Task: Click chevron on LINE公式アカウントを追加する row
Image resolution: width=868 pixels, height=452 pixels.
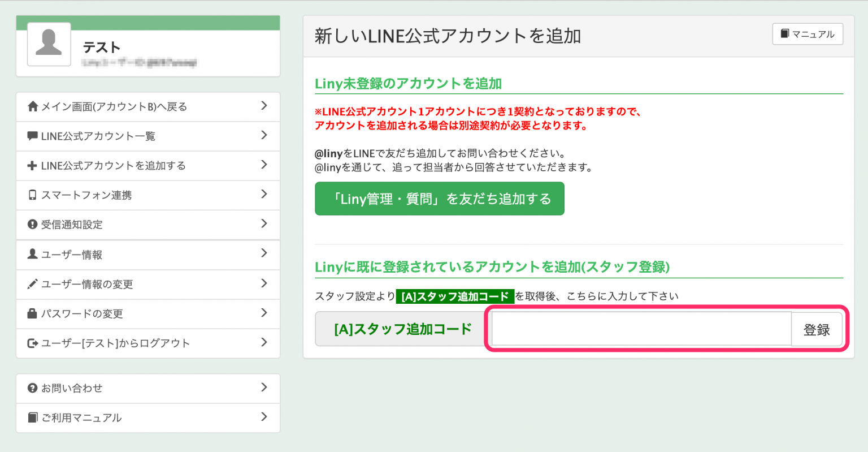Action: click(264, 165)
